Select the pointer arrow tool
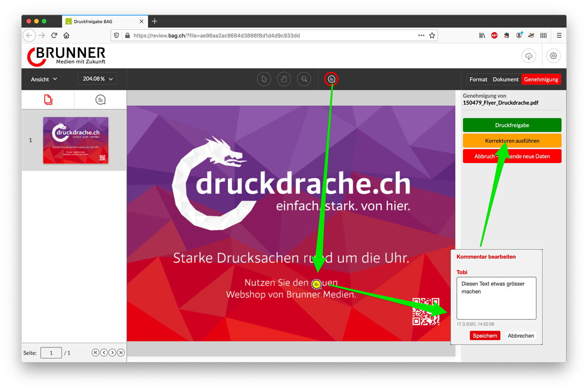 click(x=264, y=79)
